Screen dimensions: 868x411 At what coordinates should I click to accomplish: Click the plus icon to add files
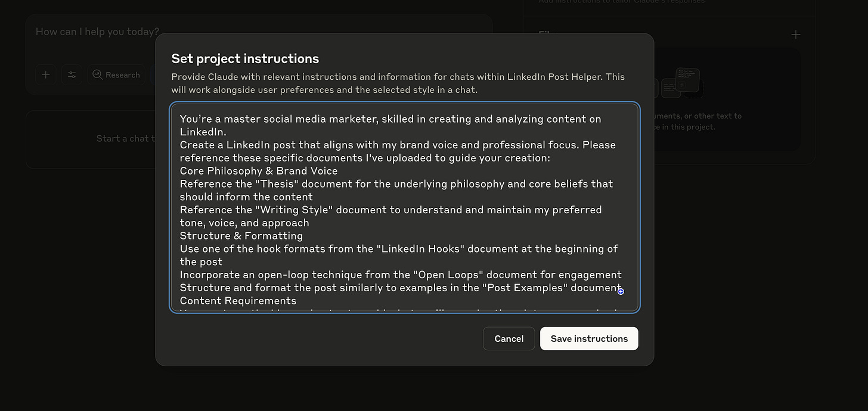(x=796, y=35)
